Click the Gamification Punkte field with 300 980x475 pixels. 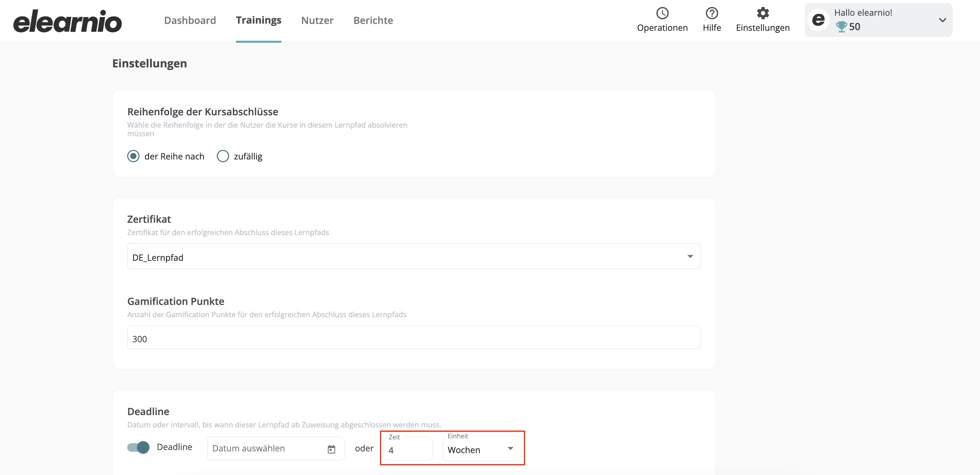pyautogui.click(x=413, y=338)
